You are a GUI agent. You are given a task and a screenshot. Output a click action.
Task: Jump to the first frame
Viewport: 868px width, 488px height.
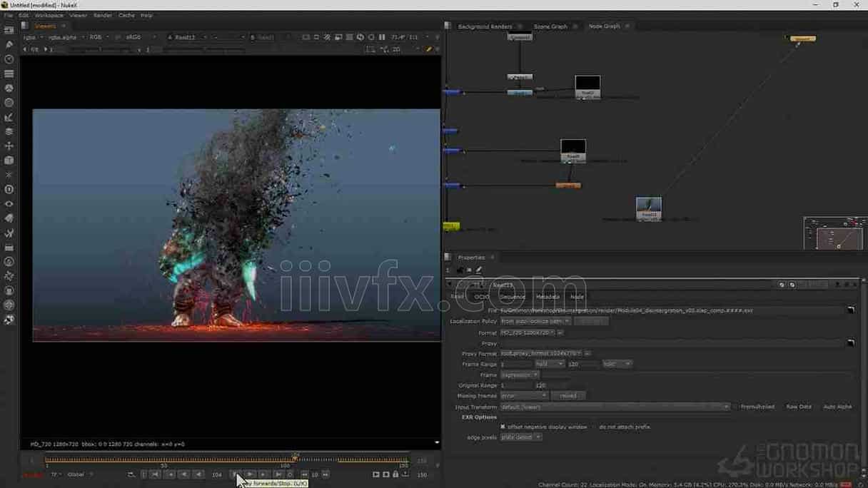[x=155, y=474]
